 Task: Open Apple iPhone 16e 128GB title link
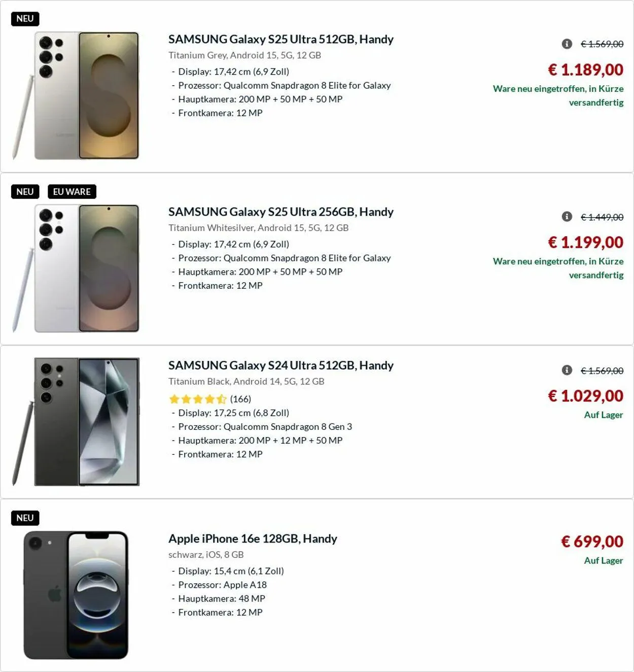(253, 539)
